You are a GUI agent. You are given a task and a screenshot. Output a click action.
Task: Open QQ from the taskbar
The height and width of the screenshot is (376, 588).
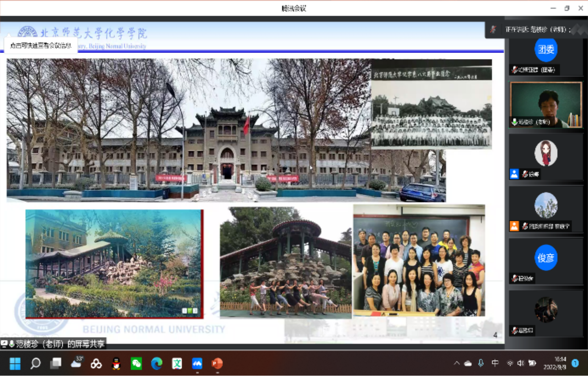(116, 364)
